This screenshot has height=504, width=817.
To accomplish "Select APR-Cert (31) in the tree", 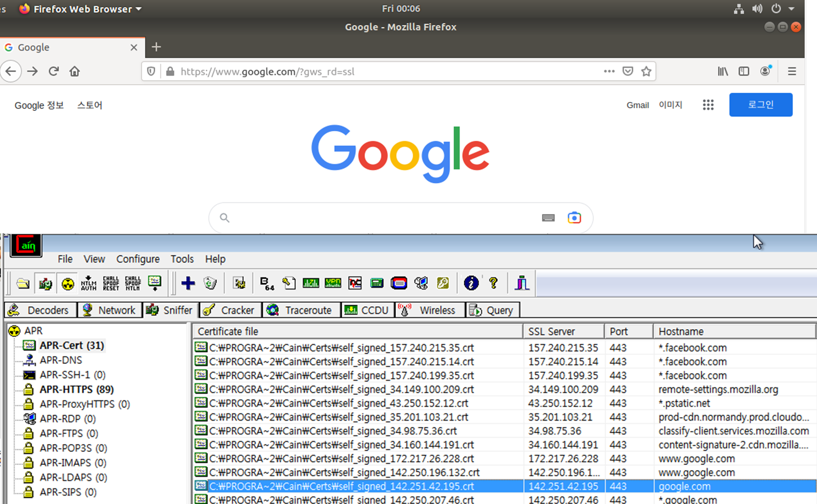I will 72,345.
